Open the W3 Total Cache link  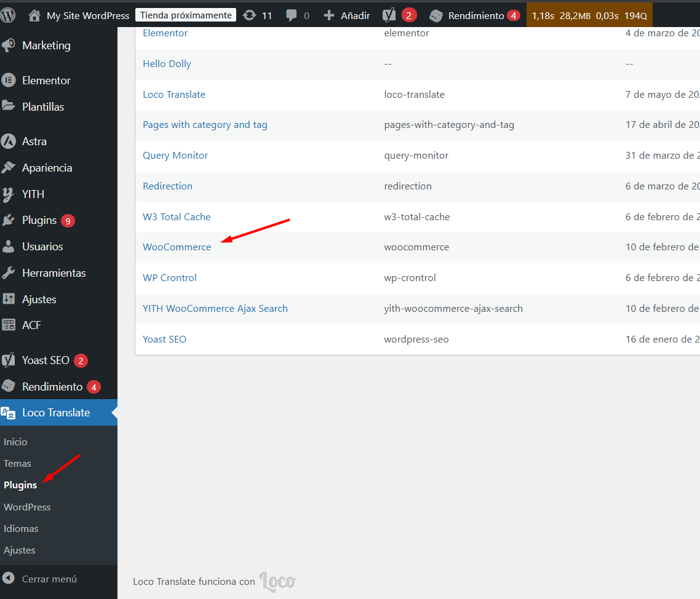coord(177,217)
